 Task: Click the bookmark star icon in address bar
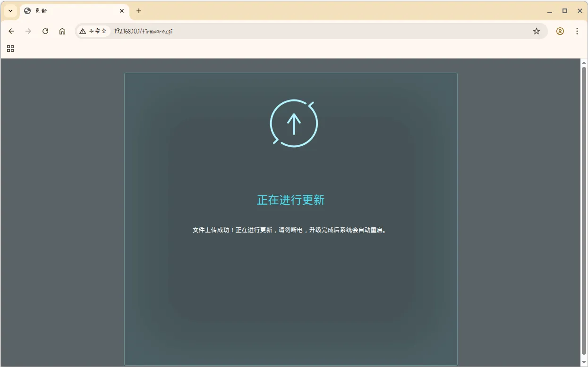pyautogui.click(x=537, y=31)
